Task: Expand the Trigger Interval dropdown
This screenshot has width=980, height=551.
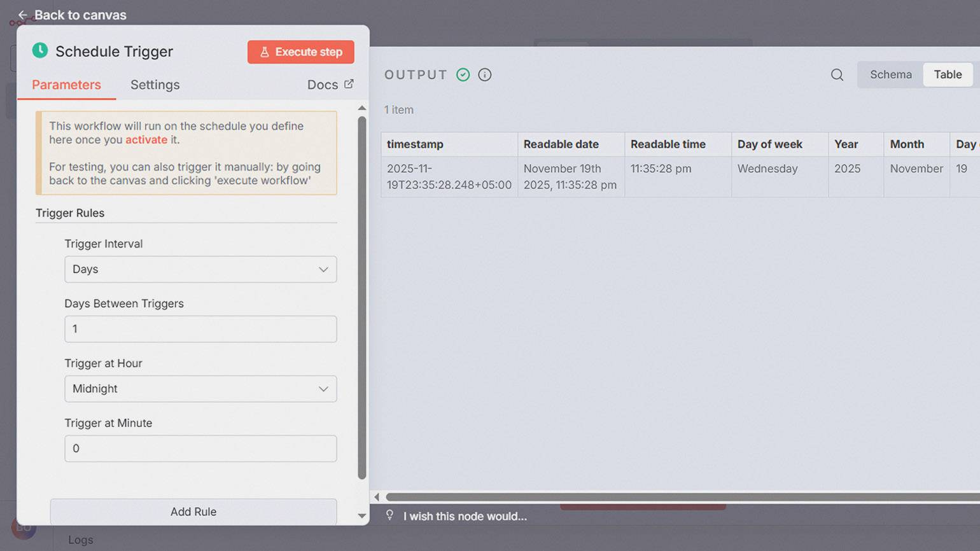Action: 200,269
